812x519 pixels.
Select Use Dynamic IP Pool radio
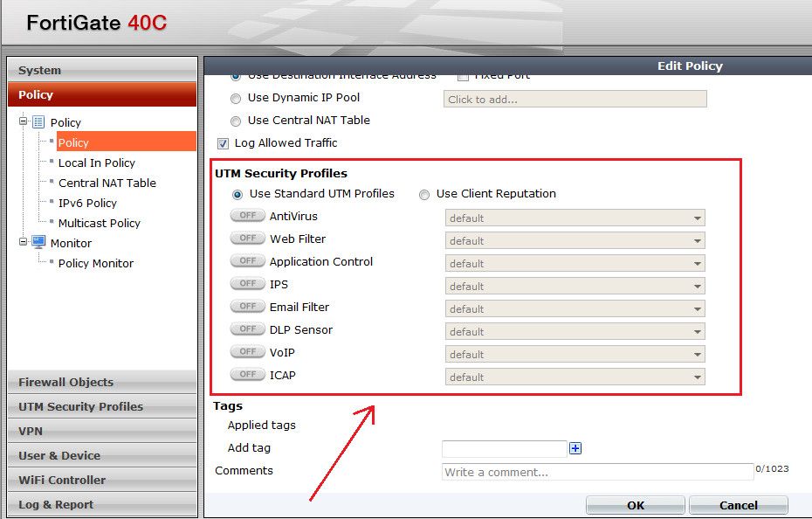(x=236, y=99)
